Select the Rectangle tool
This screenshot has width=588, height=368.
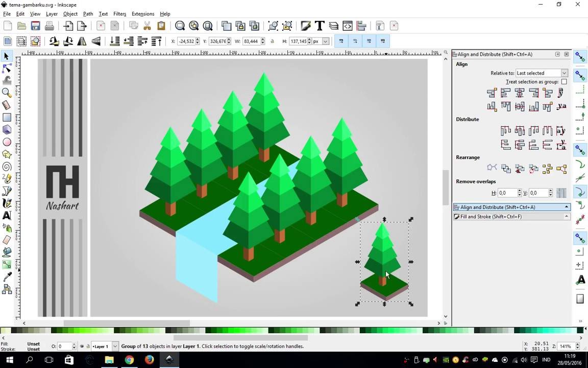click(6, 118)
